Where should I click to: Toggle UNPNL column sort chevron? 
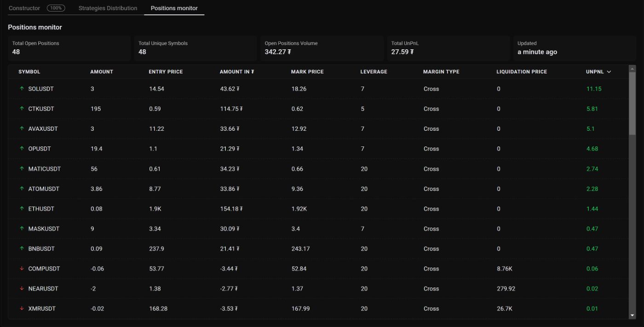pyautogui.click(x=609, y=72)
